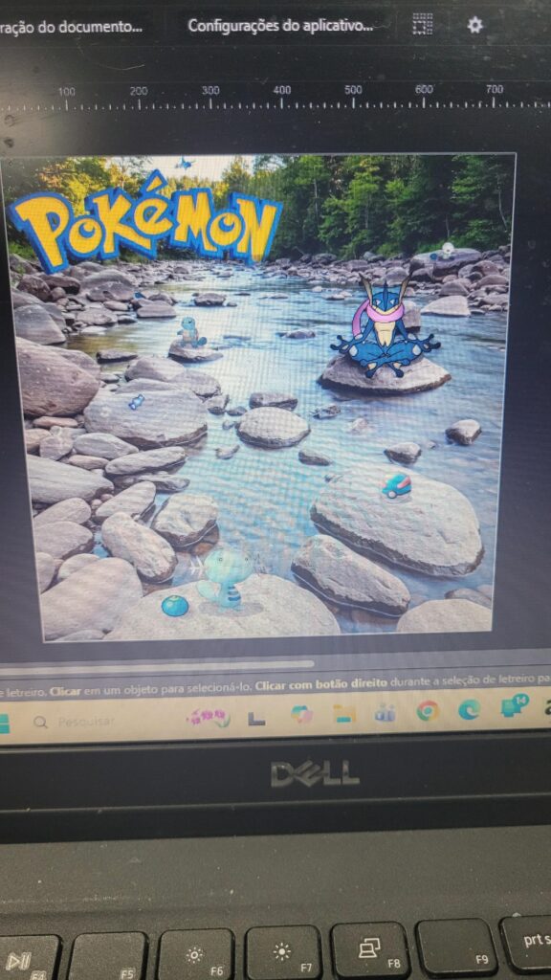551x980 pixels.
Task: Select the Wooper character at the canvas bottom
Action: pyautogui.click(x=226, y=576)
